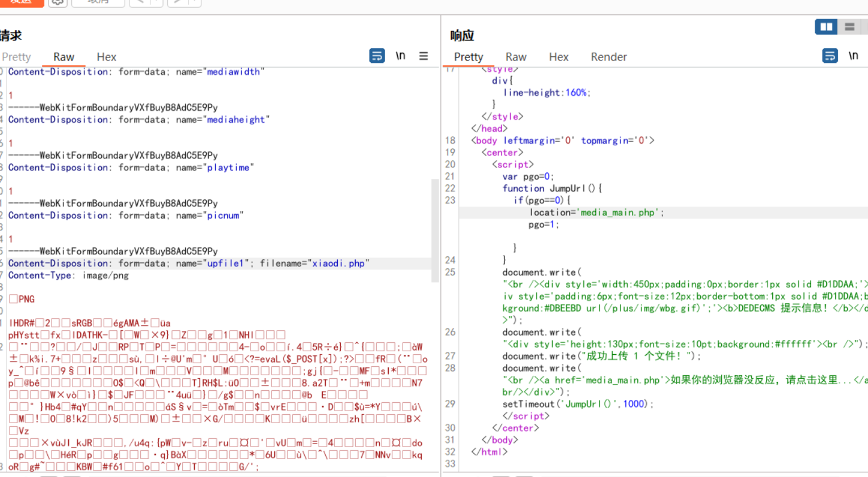Open the gear settings icon beside send
This screenshot has width=868, height=477.
pos(58,2)
